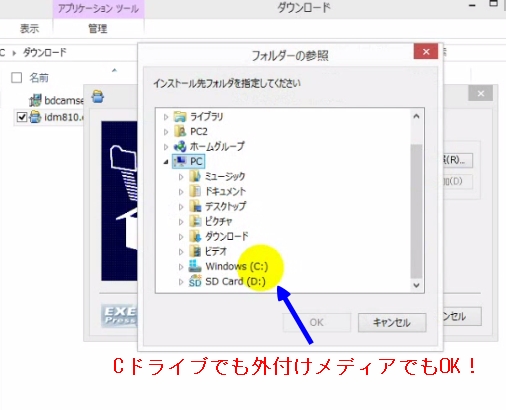Expand the ミュージック tree node
The image size is (506, 410).
click(x=181, y=177)
